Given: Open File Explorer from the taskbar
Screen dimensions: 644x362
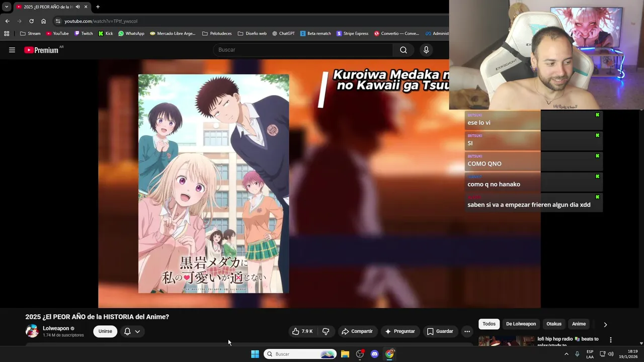Looking at the screenshot, I should [x=345, y=354].
